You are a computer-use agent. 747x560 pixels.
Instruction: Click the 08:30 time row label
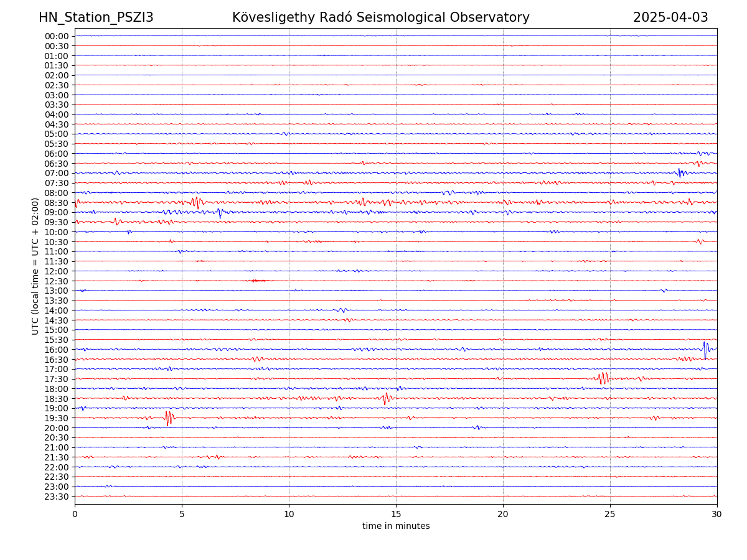[x=57, y=203]
